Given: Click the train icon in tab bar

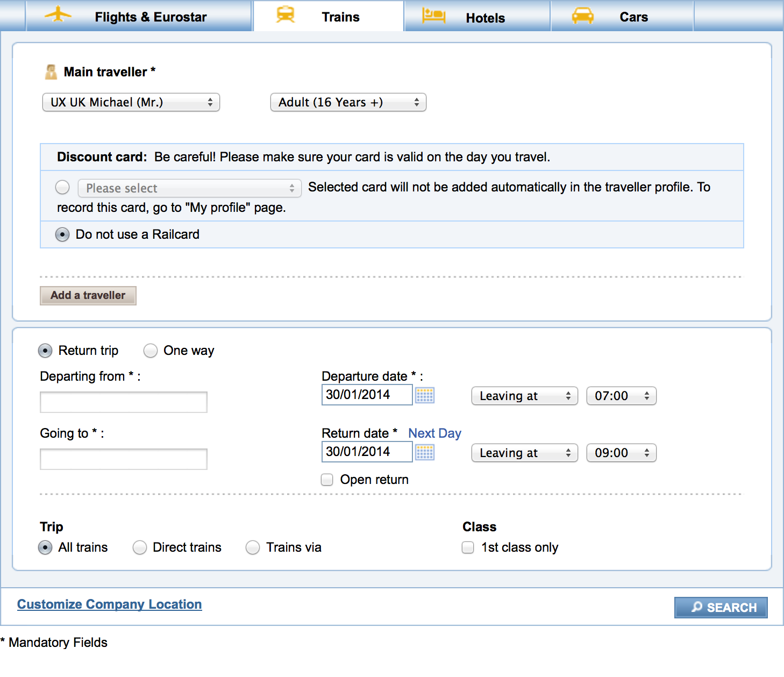Looking at the screenshot, I should tap(285, 15).
